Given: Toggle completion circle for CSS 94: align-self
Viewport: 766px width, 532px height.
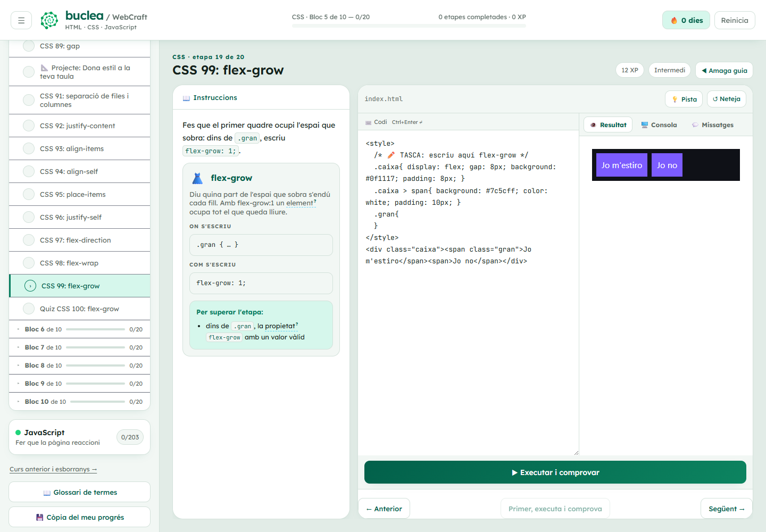Looking at the screenshot, I should 29,171.
